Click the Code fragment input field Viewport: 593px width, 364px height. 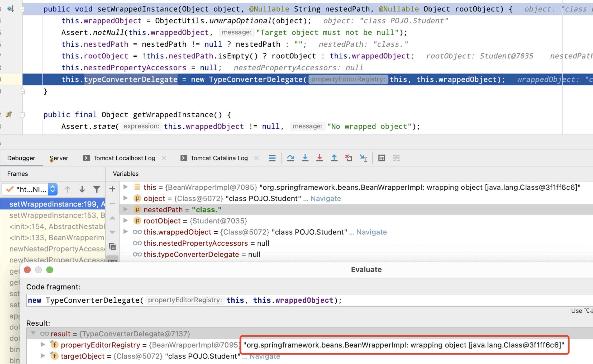(310, 300)
